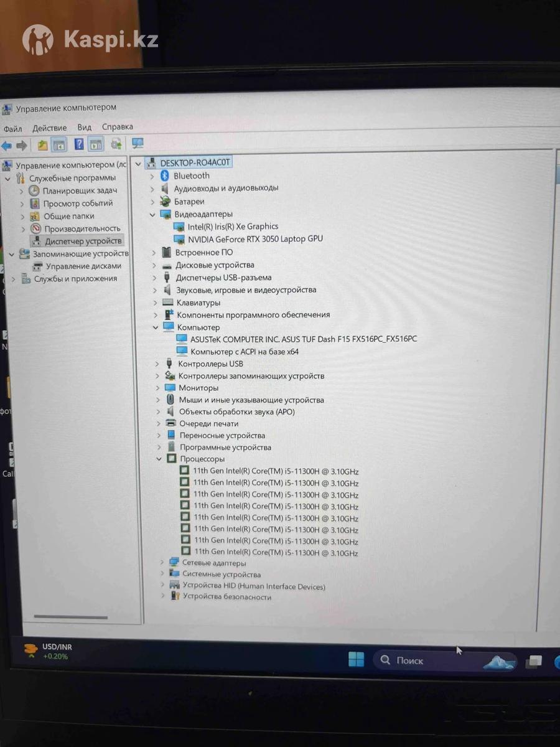Open Планировщик задач in the left tree

(80, 190)
